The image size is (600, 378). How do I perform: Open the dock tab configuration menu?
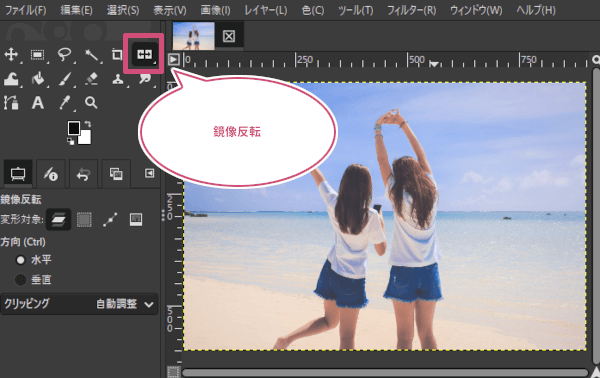click(x=149, y=173)
